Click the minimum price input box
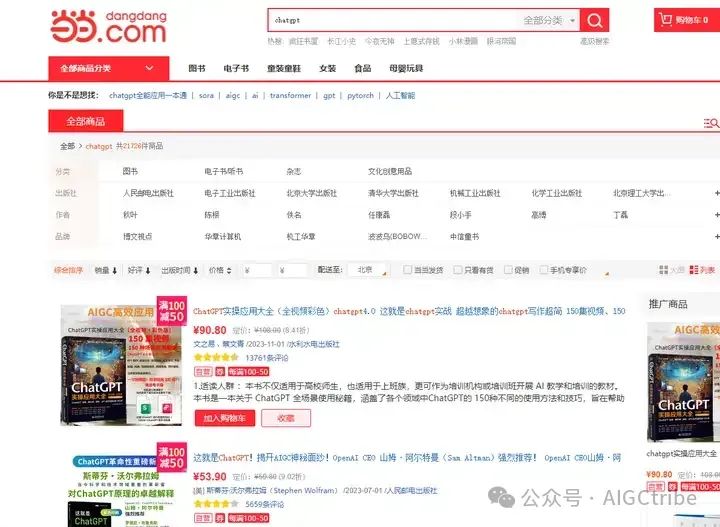The height and width of the screenshot is (527, 720). 257,270
